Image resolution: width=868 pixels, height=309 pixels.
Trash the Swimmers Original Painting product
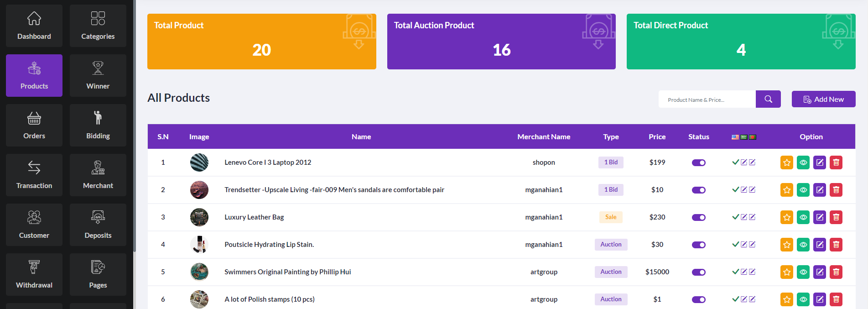click(x=836, y=272)
